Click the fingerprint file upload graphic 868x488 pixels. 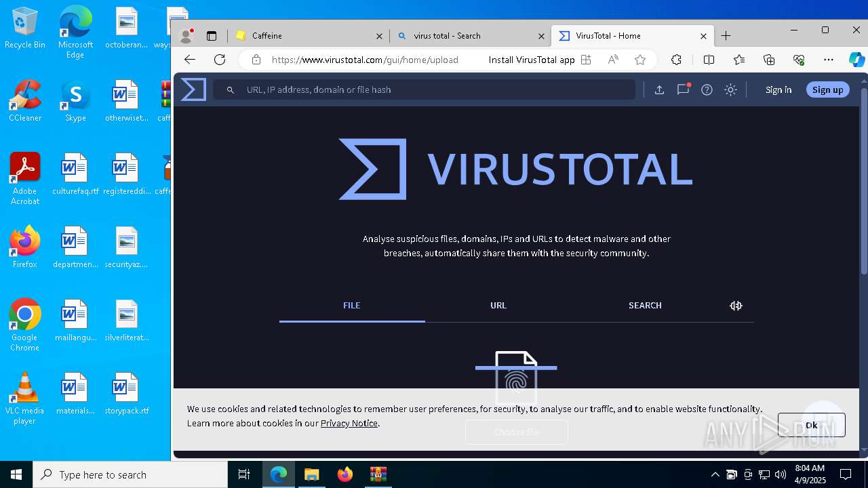[x=516, y=377]
